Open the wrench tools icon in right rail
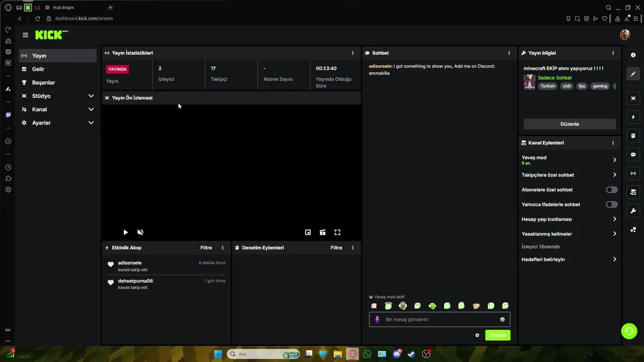The height and width of the screenshot is (362, 644). (633, 211)
